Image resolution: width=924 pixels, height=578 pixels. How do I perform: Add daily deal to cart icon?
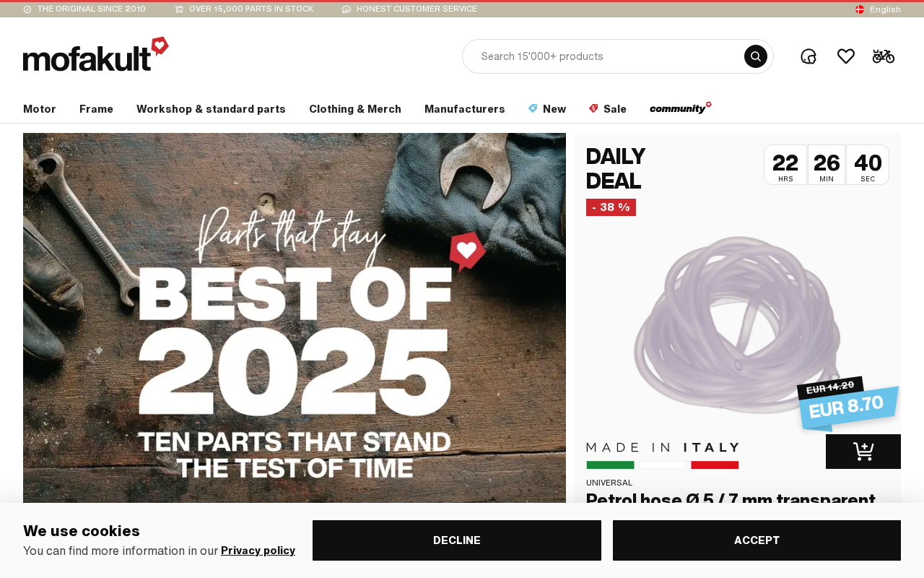pos(863,452)
